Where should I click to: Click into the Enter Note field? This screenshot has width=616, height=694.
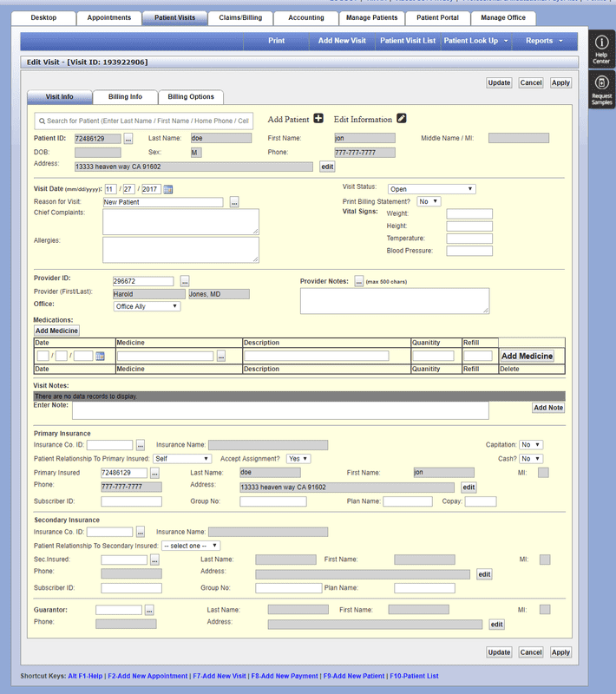click(x=280, y=410)
